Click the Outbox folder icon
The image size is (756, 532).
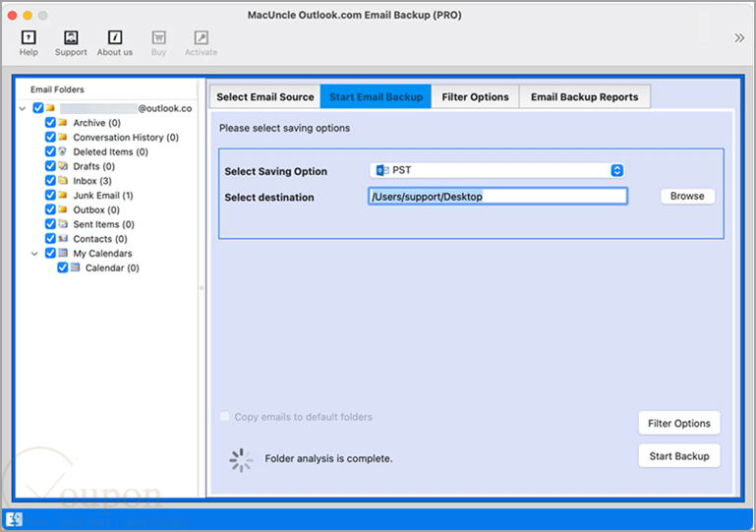(63, 209)
